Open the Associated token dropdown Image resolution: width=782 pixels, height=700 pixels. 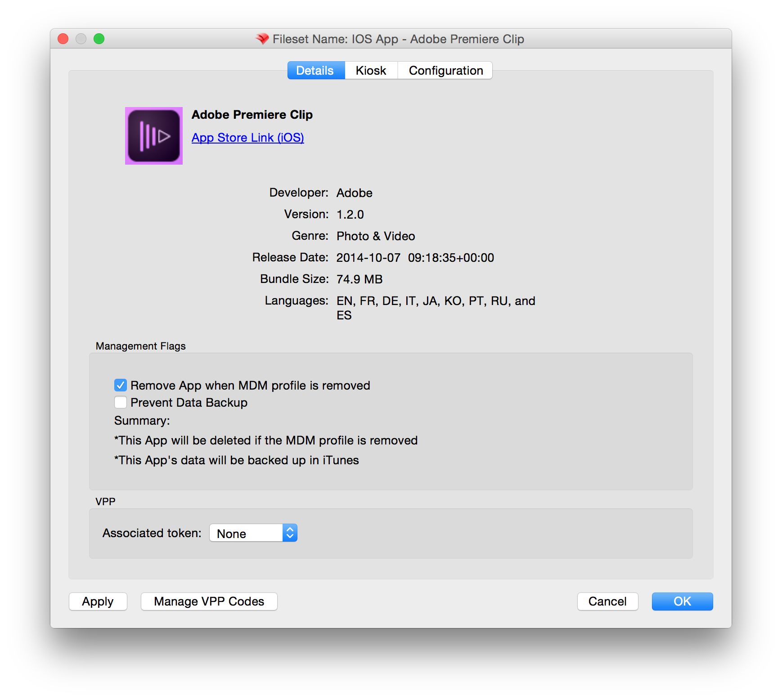click(x=253, y=533)
